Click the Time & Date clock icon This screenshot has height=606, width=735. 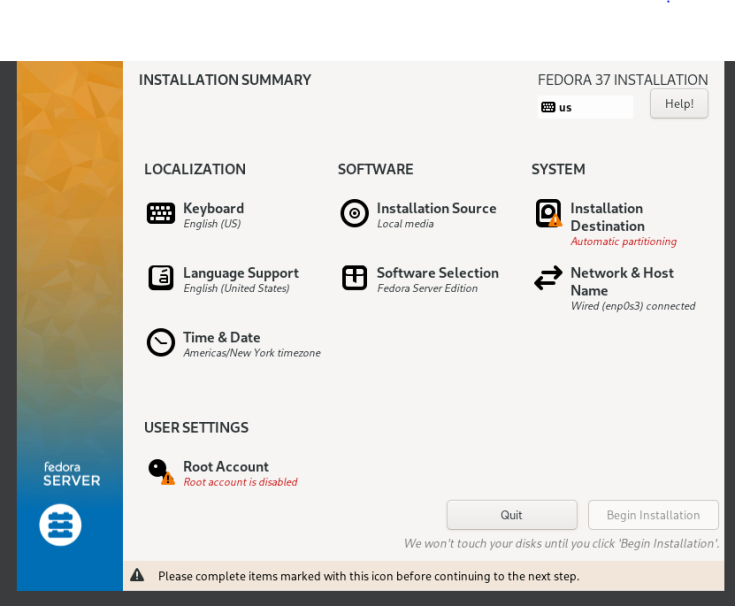coord(160,343)
